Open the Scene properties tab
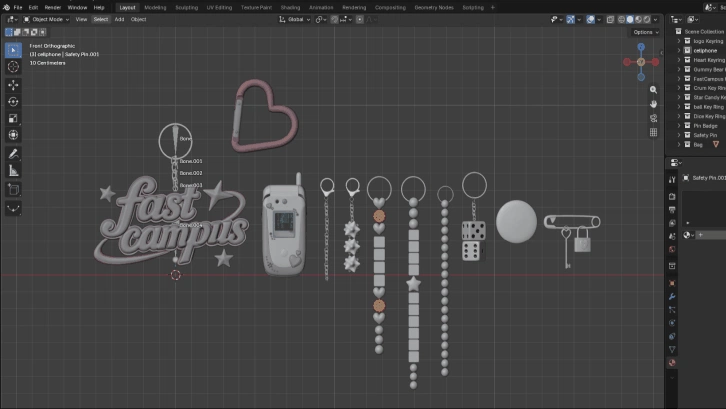This screenshot has width=726, height=409. pyautogui.click(x=672, y=236)
